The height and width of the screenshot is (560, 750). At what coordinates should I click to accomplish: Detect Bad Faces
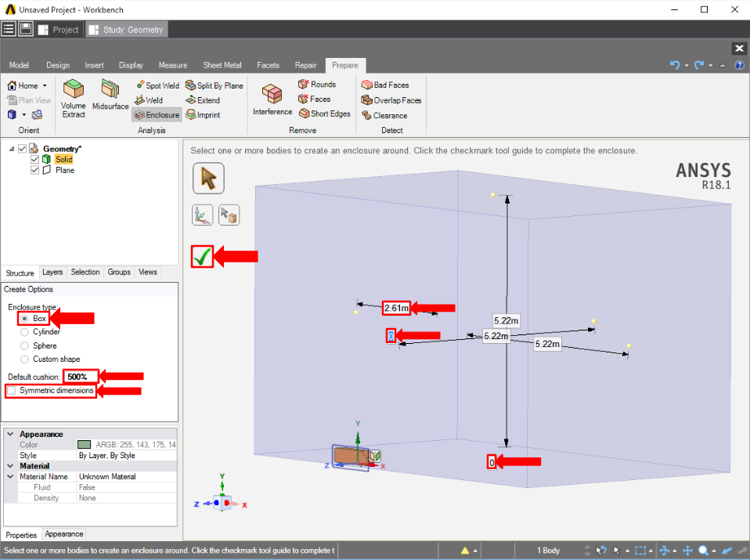click(x=385, y=85)
